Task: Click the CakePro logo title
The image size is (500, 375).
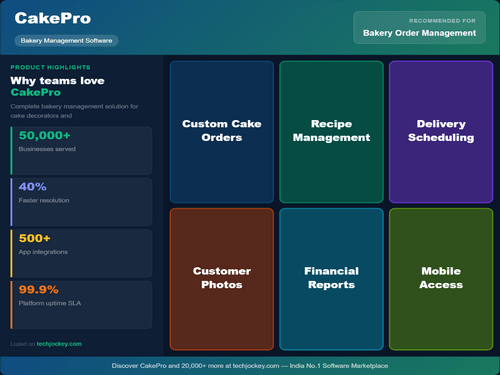Action: click(53, 18)
